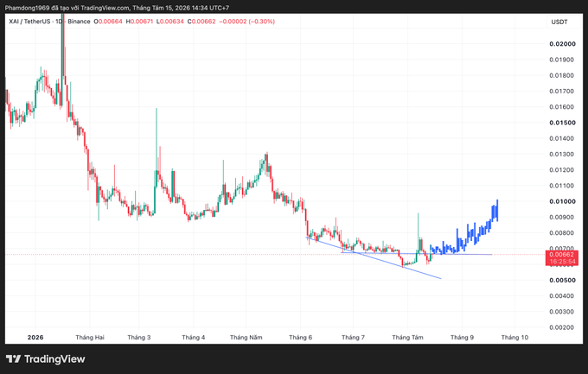588x374 pixels.
Task: Click the 0.01000 price axis label
Action: [x=562, y=201]
